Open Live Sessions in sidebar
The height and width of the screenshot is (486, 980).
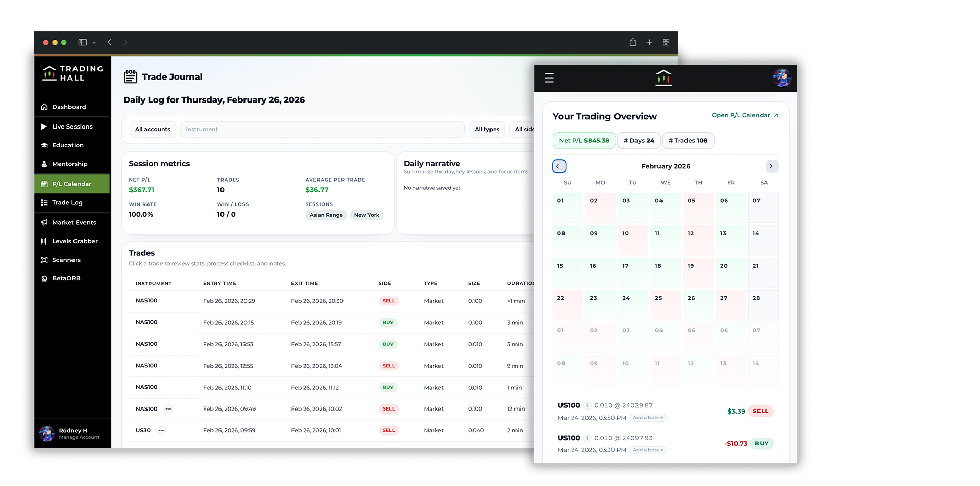pyautogui.click(x=72, y=127)
